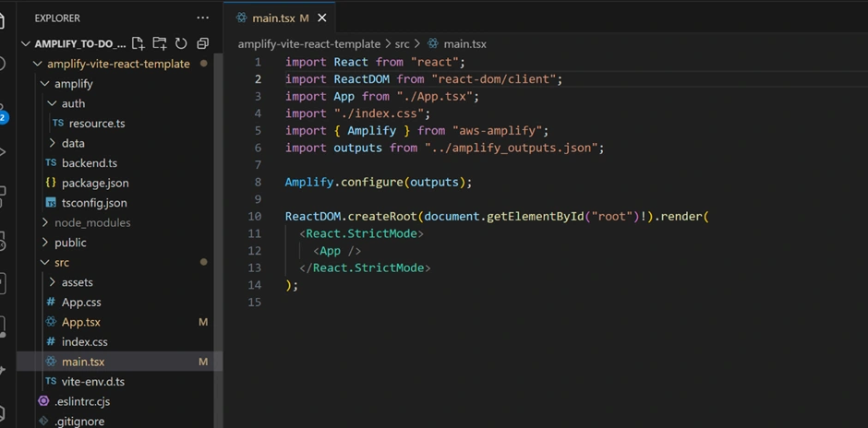
Task: Open App.tsx in Explorer
Action: (x=81, y=322)
